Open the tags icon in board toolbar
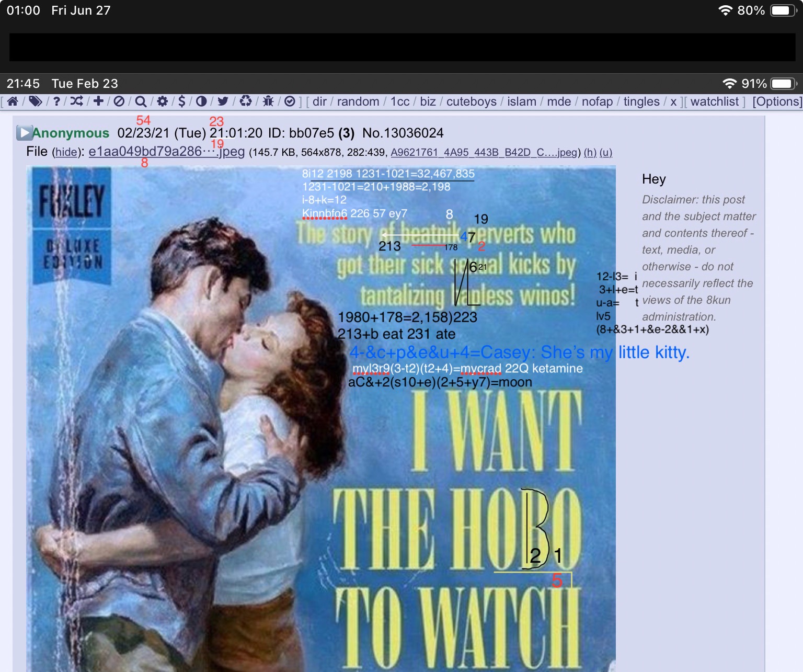The height and width of the screenshot is (672, 803). point(35,101)
